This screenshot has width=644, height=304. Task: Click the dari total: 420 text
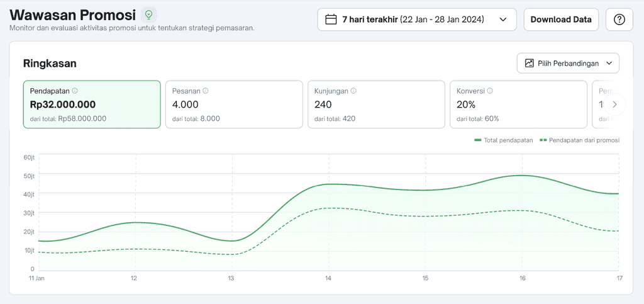click(335, 119)
